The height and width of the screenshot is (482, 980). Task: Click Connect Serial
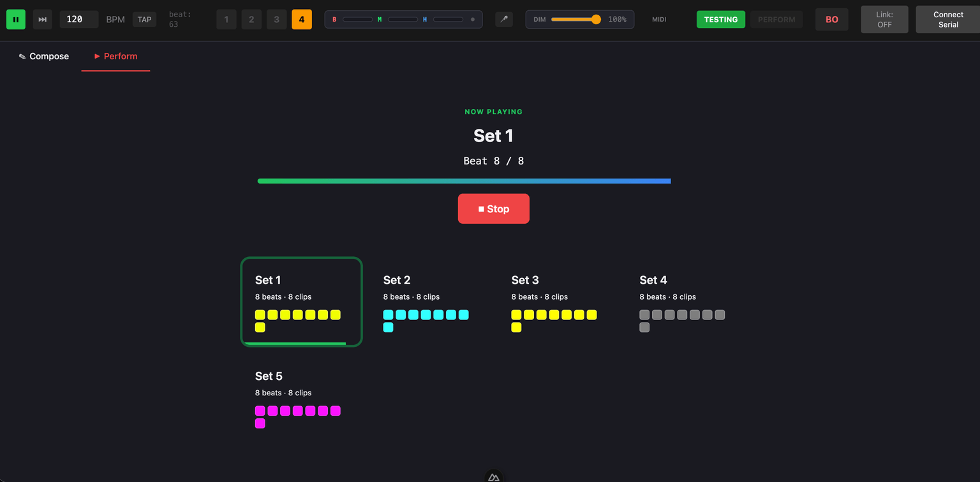click(x=947, y=19)
